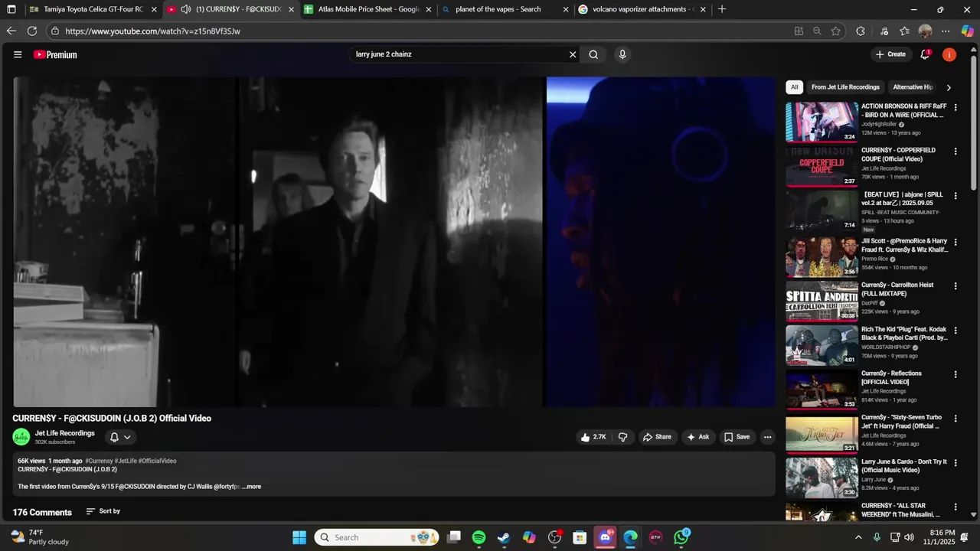Click the address bar URL

tap(152, 31)
